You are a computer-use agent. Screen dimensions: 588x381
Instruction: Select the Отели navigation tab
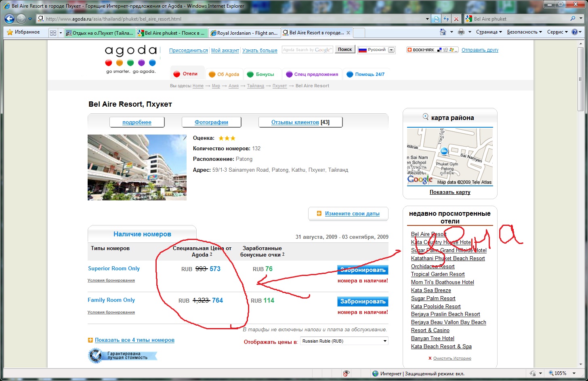[187, 74]
